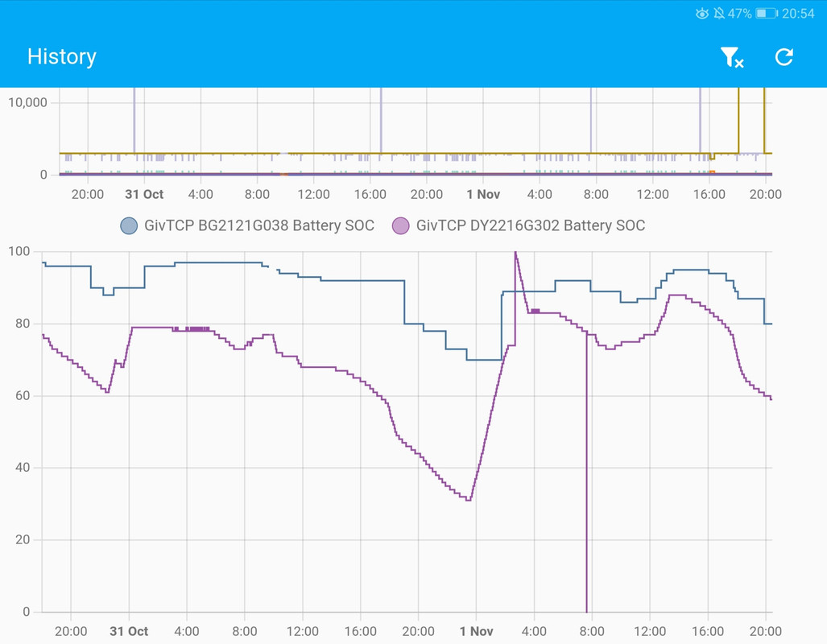This screenshot has width=827, height=644.
Task: Toggle GivTCP BG2121G038 Battery SOC series
Action: click(x=247, y=225)
